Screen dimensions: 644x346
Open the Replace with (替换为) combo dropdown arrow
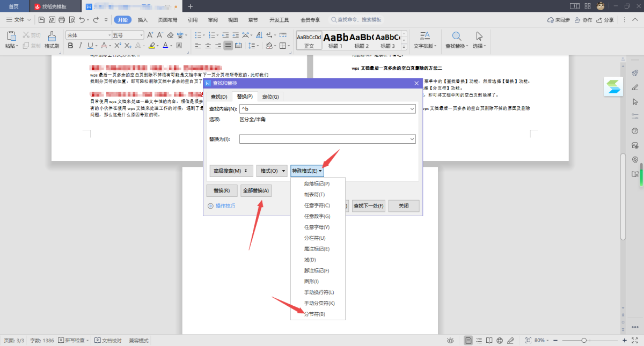(412, 139)
